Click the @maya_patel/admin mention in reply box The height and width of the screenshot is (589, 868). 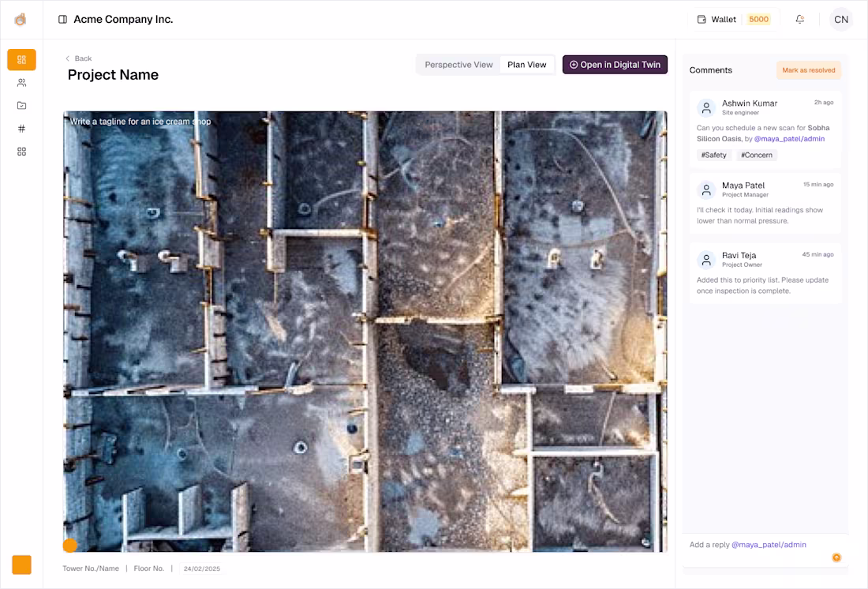(769, 545)
